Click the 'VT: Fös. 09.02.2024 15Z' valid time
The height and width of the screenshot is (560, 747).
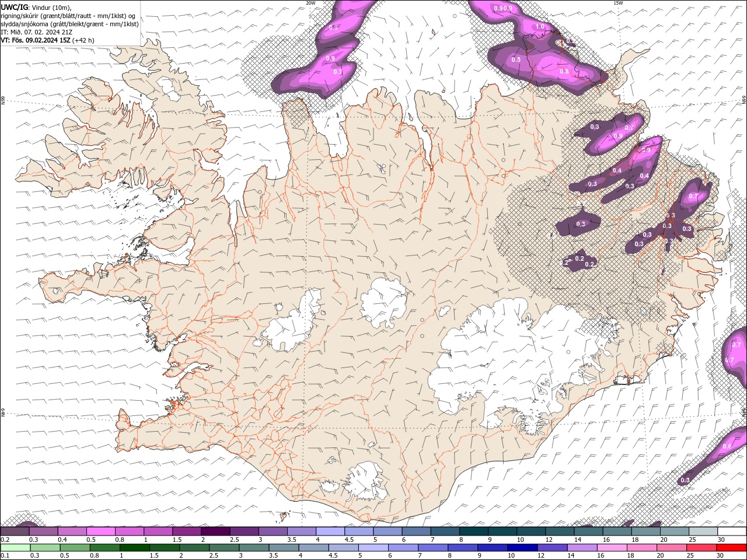click(x=36, y=40)
